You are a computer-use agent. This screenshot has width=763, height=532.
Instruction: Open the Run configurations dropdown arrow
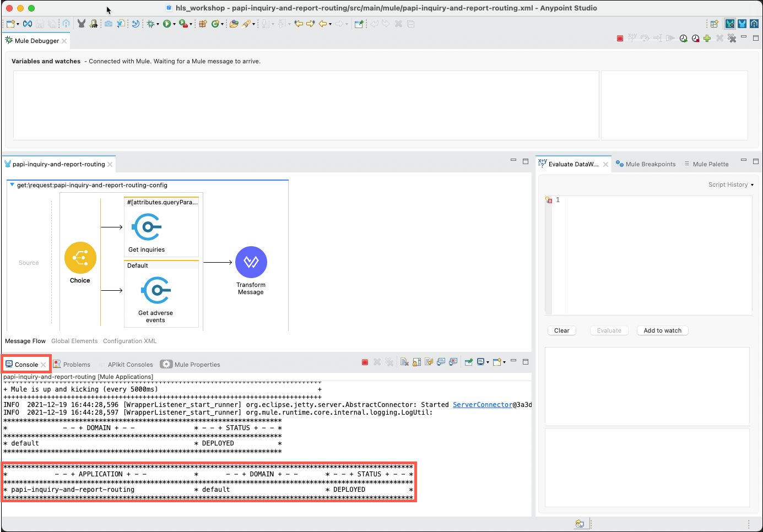pos(174,24)
